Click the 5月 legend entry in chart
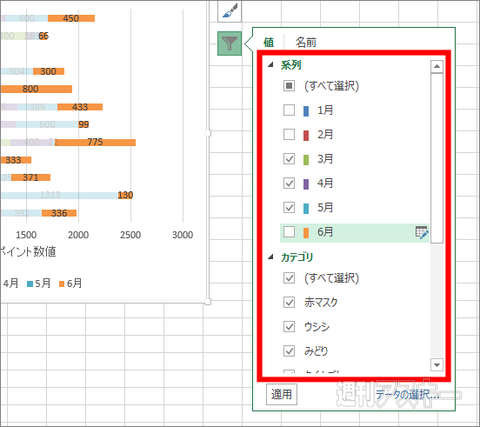Image resolution: width=480 pixels, height=427 pixels. click(39, 283)
